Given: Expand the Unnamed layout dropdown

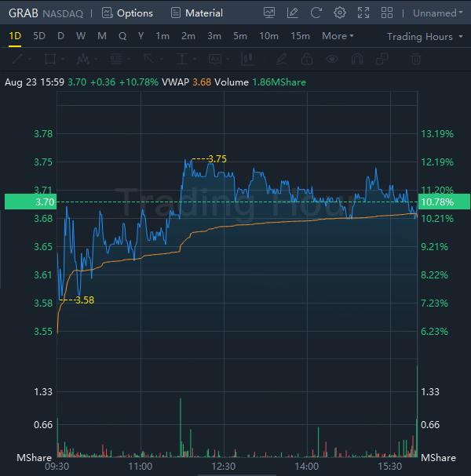Looking at the screenshot, I should pyautogui.click(x=437, y=13).
